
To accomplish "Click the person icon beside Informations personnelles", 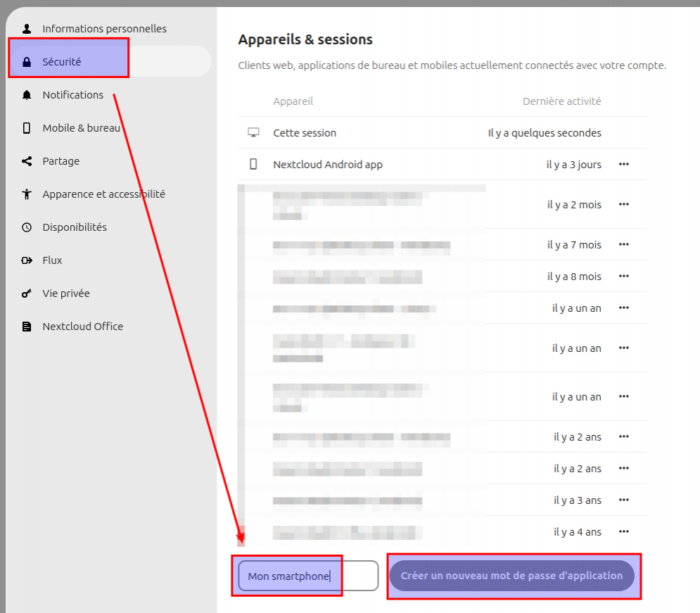I will tap(27, 29).
